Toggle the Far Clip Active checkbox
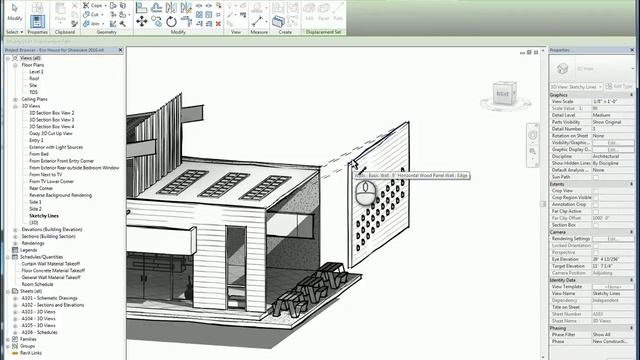Screen dimensions: 640x360 tap(596, 211)
